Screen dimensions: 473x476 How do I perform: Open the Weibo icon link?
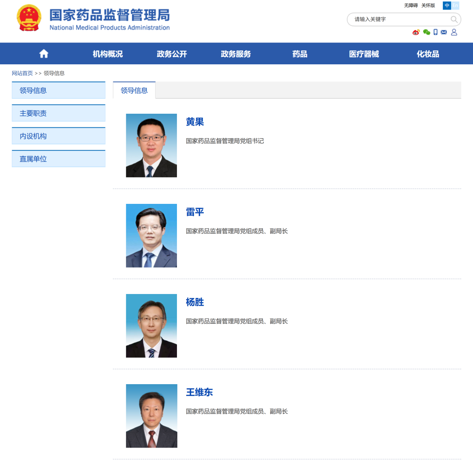pos(416,32)
